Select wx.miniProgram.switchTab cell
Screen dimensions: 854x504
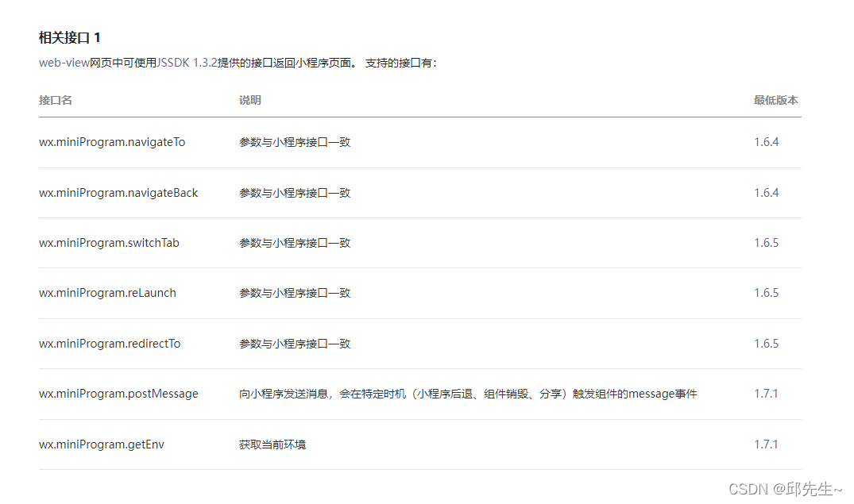(109, 243)
